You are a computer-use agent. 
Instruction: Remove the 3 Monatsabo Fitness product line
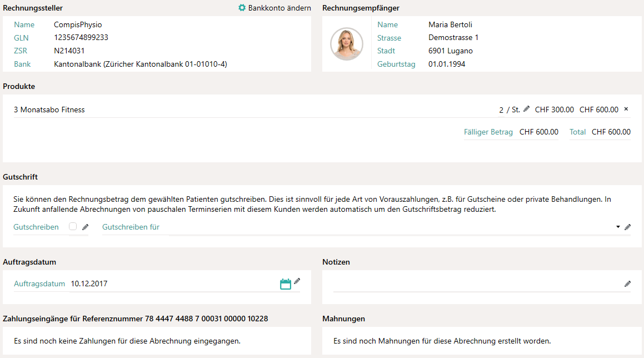(626, 109)
